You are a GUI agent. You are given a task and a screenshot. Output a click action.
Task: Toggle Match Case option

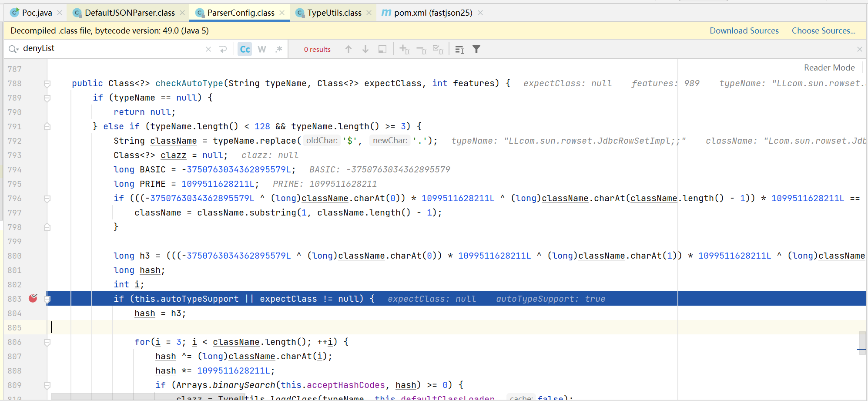pos(245,49)
